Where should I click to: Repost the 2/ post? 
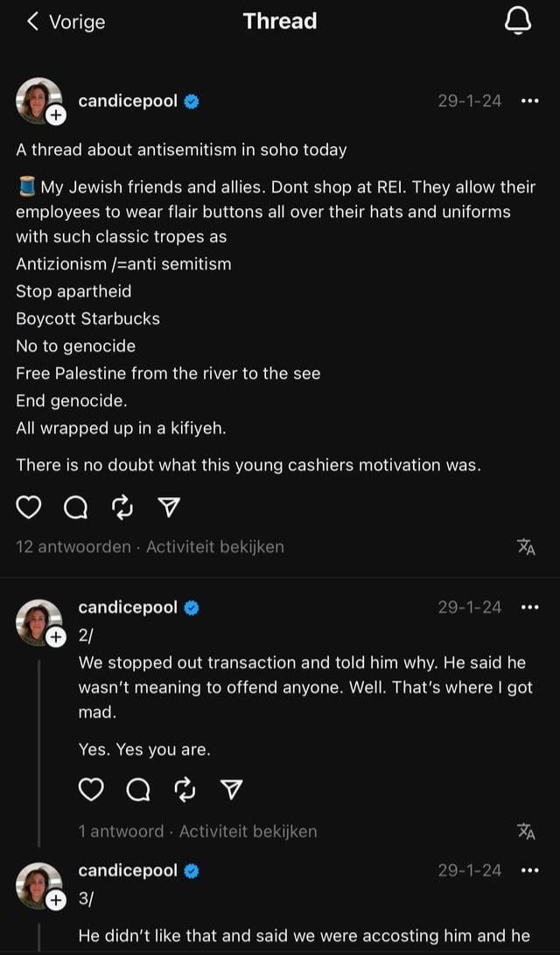click(185, 790)
